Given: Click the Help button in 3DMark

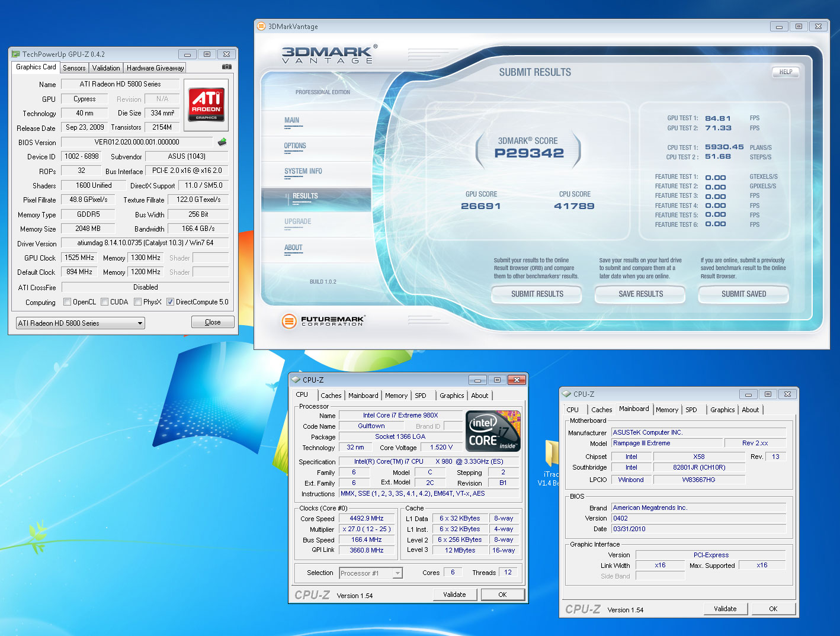Looking at the screenshot, I should [x=786, y=72].
